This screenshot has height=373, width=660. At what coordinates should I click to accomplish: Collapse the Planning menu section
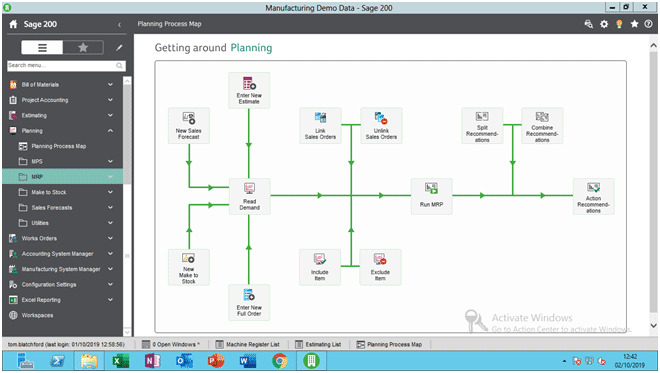click(x=110, y=131)
